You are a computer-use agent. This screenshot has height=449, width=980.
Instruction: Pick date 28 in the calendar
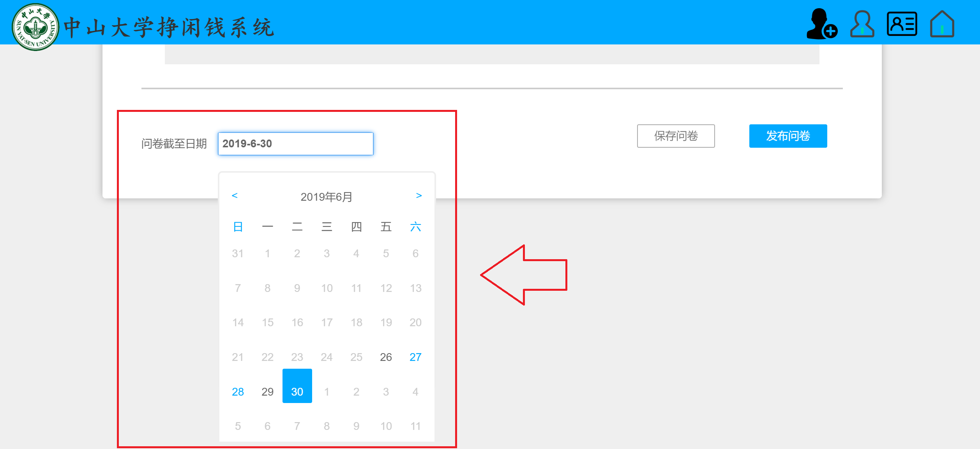(238, 392)
